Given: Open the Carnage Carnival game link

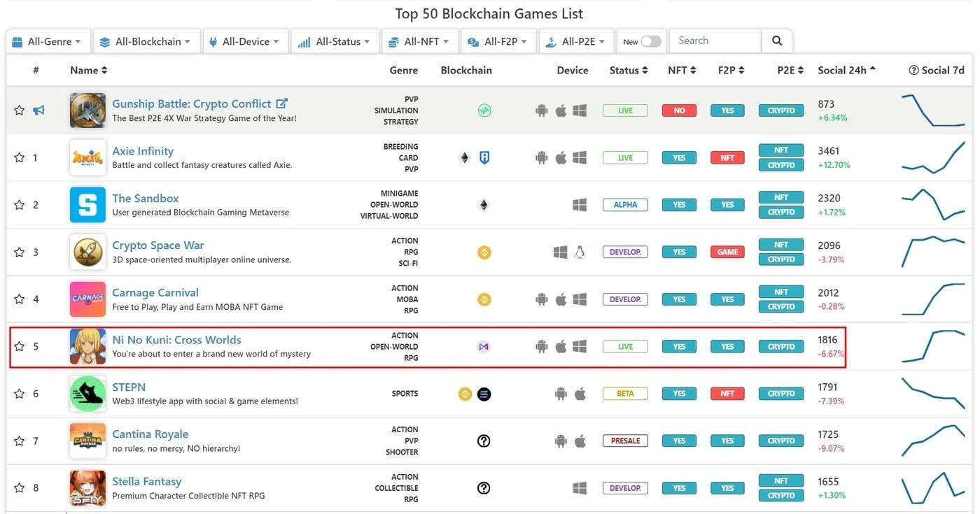Looking at the screenshot, I should coord(155,292).
